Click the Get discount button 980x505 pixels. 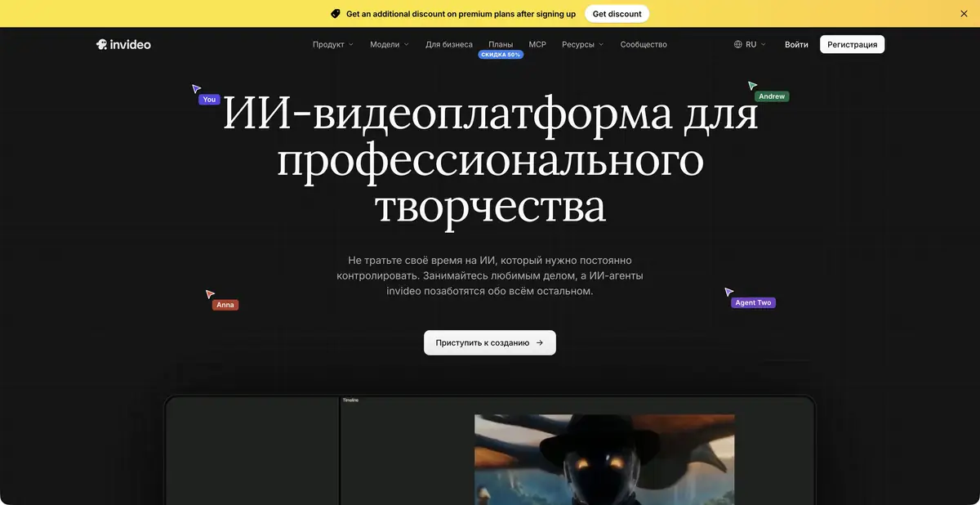[x=617, y=14]
